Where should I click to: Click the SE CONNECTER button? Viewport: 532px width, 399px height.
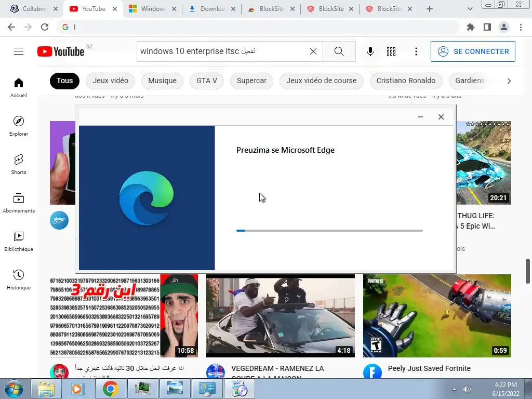[473, 51]
